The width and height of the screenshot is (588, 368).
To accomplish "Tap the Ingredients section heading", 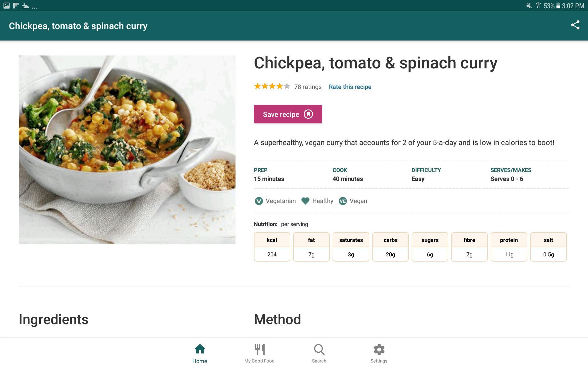I will click(x=54, y=320).
